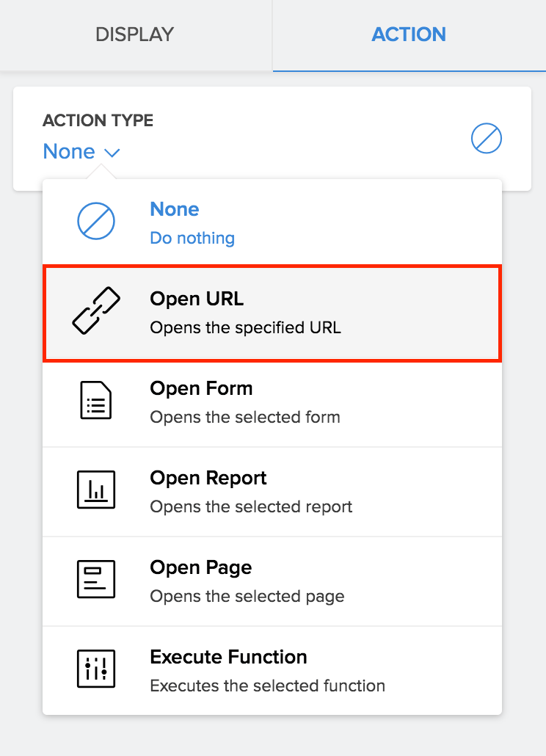Click the Execute Function sliders icon

pyautogui.click(x=98, y=669)
